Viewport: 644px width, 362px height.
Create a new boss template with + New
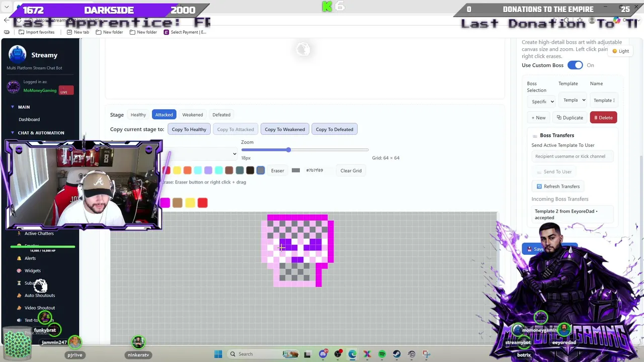point(539,118)
